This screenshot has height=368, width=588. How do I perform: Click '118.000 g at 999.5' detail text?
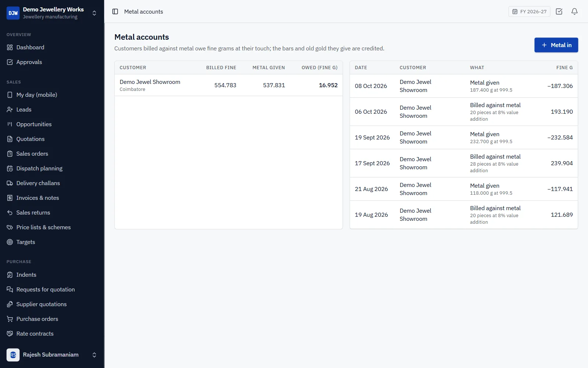[x=491, y=193]
